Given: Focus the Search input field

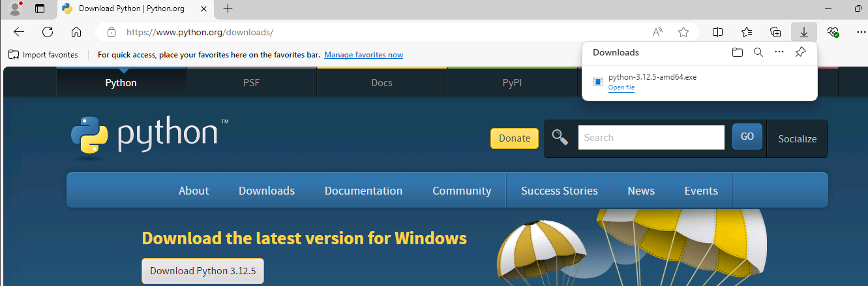Looking at the screenshot, I should point(651,138).
